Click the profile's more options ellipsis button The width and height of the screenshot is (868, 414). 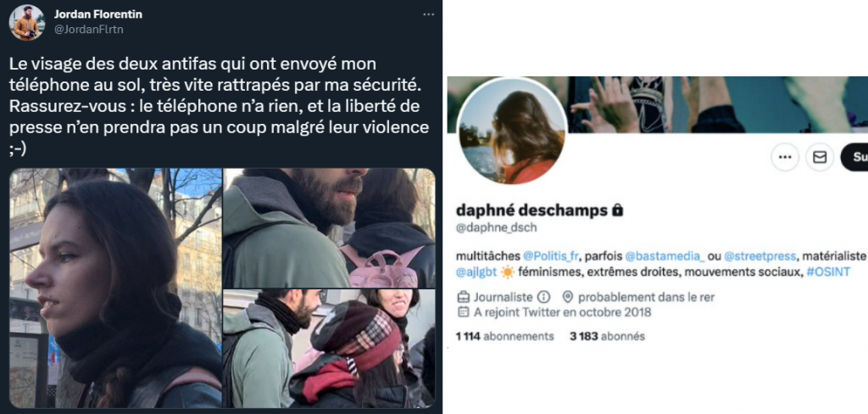click(x=784, y=158)
